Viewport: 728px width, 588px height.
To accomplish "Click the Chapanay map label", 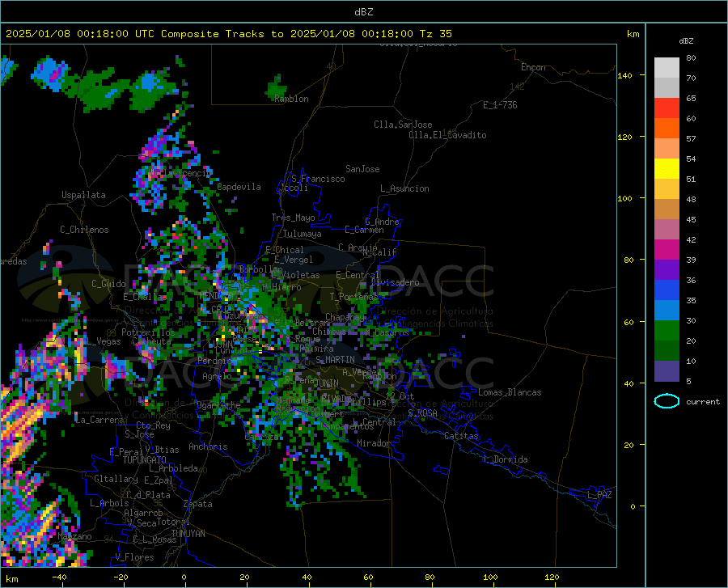I will point(345,316).
